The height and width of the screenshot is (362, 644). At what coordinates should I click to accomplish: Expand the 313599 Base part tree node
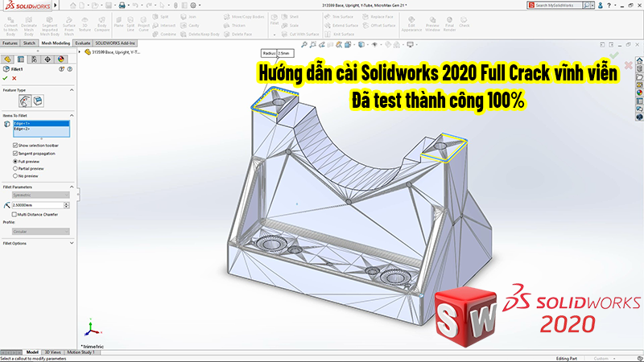(x=80, y=52)
